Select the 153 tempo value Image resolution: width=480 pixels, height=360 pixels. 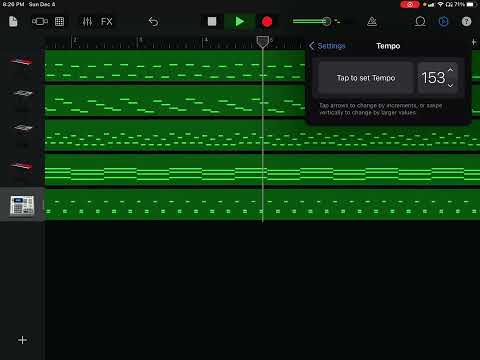click(x=433, y=78)
